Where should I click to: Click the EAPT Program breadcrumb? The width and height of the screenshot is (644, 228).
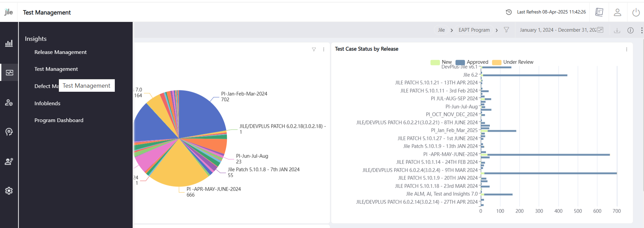coord(474,30)
